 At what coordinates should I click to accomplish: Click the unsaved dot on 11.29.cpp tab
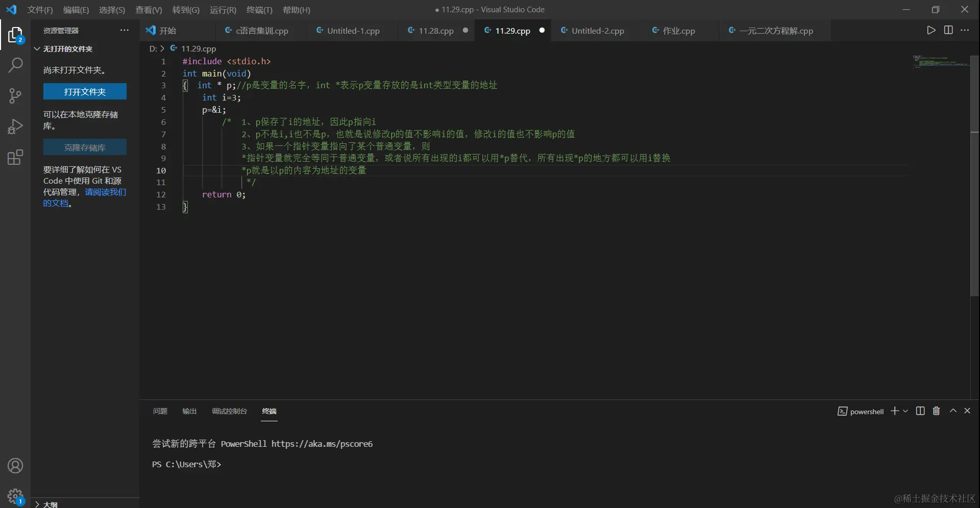[x=542, y=30]
